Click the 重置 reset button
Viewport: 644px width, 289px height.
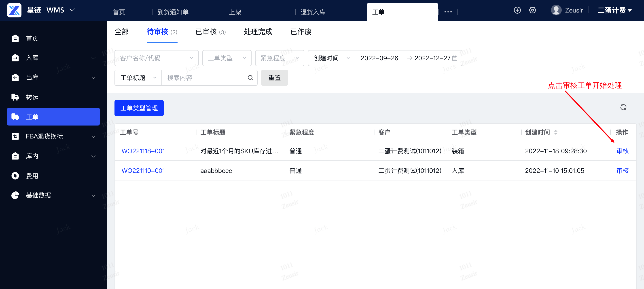(275, 78)
